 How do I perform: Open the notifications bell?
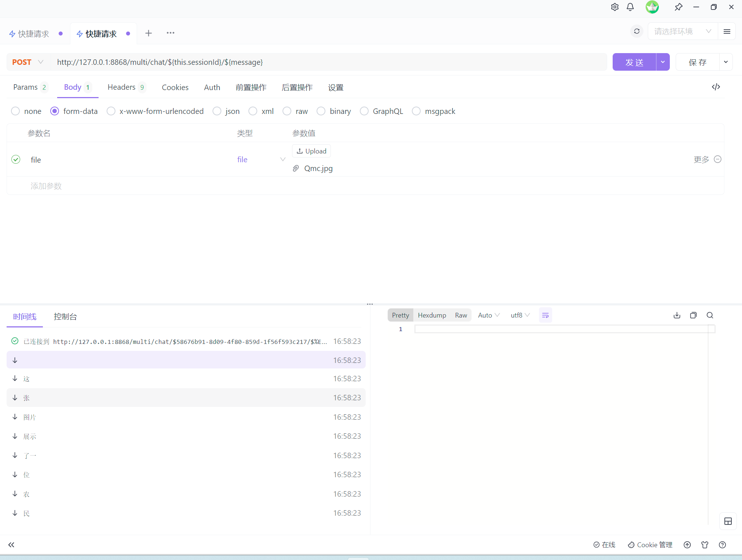pos(630,7)
